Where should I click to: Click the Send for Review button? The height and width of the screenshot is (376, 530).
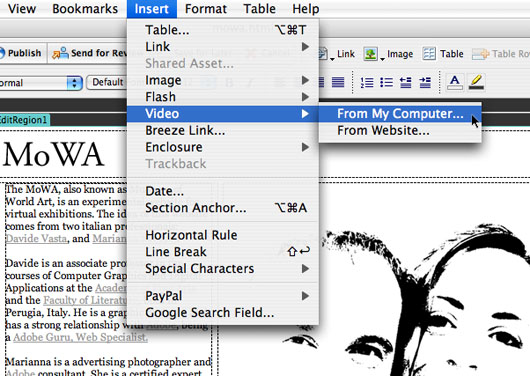click(x=89, y=53)
